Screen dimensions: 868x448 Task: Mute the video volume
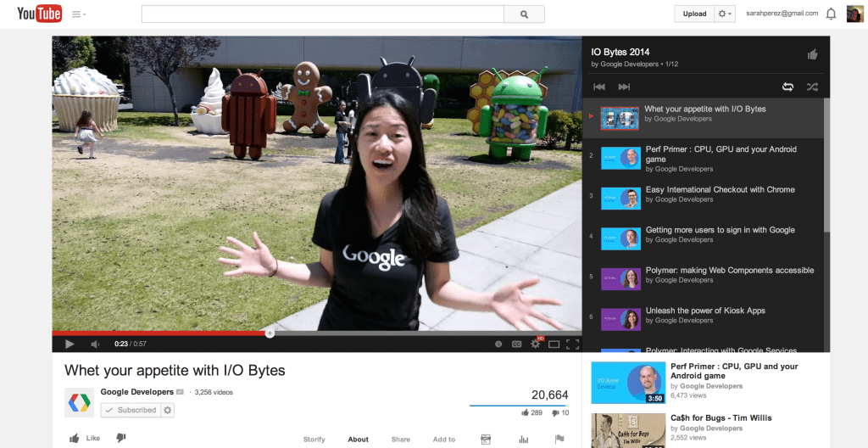tap(95, 344)
